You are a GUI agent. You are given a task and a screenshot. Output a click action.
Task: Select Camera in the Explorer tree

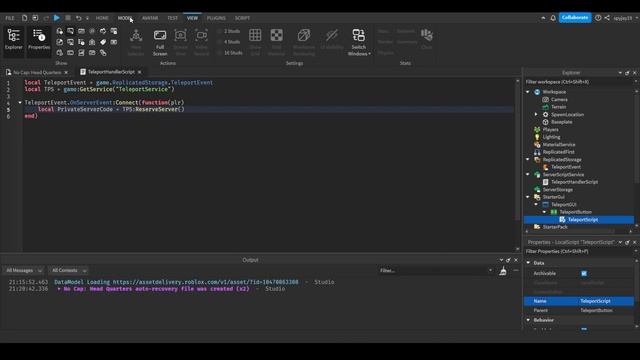[x=559, y=100]
